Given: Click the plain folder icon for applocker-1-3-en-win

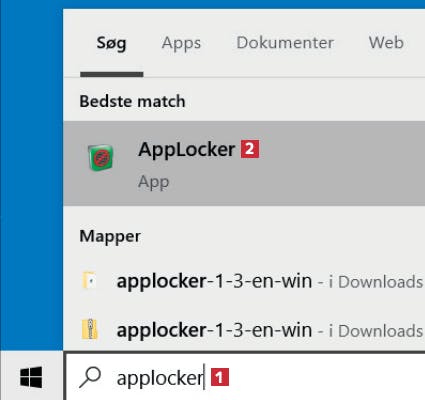Looking at the screenshot, I should tap(90, 280).
